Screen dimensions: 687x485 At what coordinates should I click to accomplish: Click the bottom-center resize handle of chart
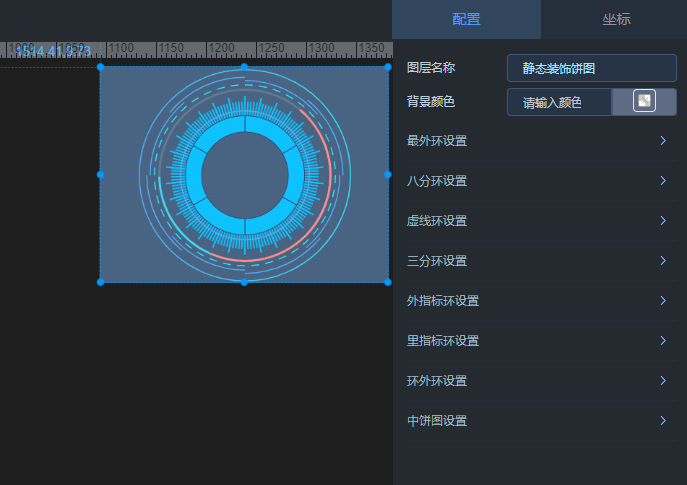point(244,282)
